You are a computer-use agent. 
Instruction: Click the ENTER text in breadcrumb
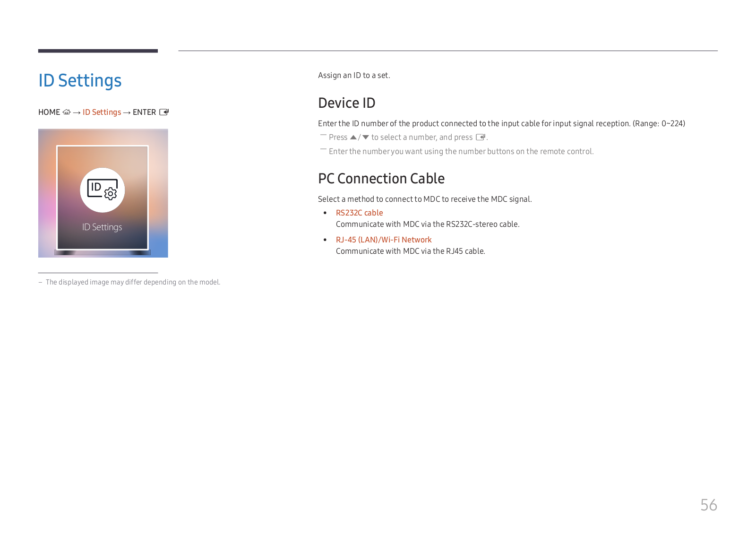point(144,112)
